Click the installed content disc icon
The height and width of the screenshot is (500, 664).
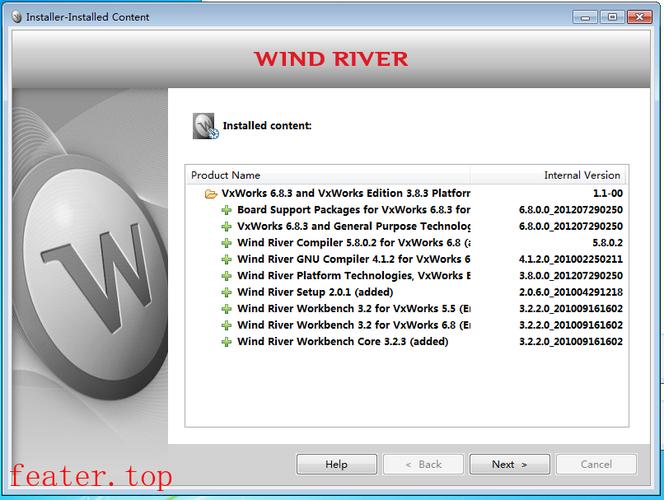pos(205,126)
